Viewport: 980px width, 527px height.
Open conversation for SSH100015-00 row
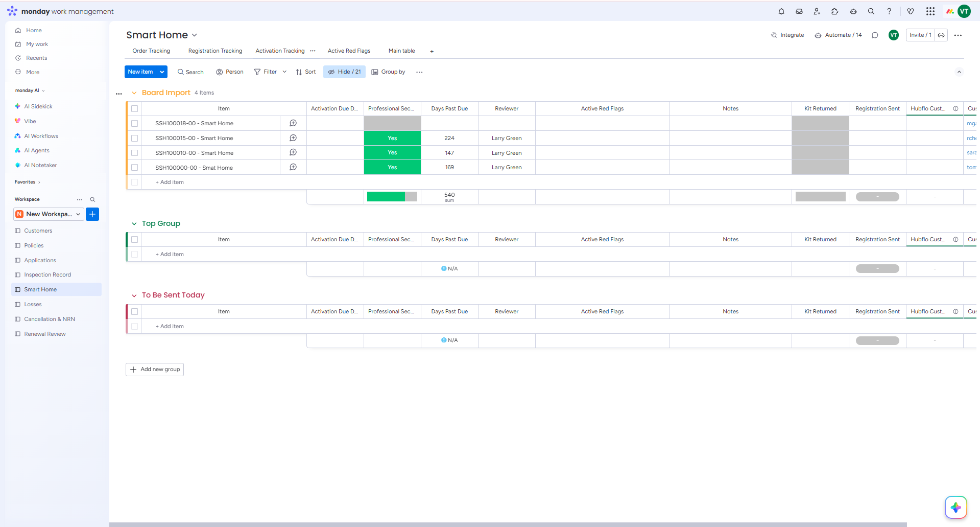coord(293,138)
